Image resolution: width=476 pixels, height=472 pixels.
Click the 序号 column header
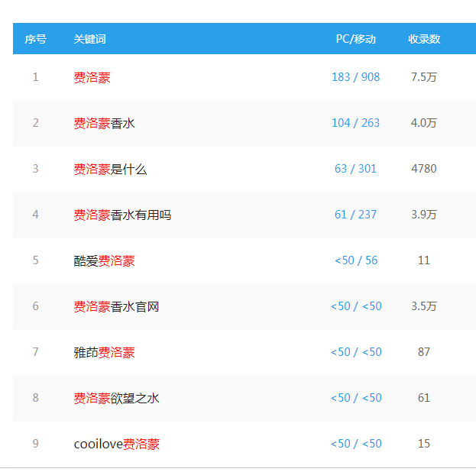click(35, 39)
